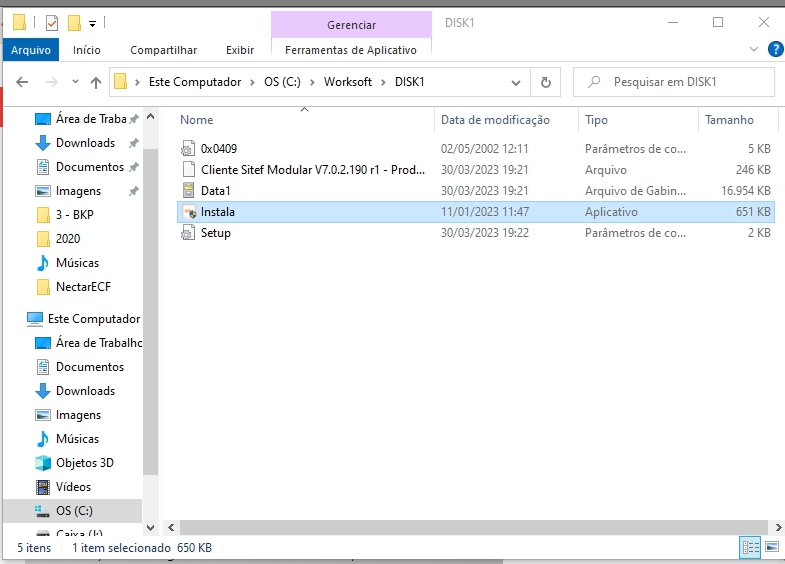Switch to the Compartilhar ribbon tab
The width and height of the screenshot is (785, 564).
pos(163,50)
